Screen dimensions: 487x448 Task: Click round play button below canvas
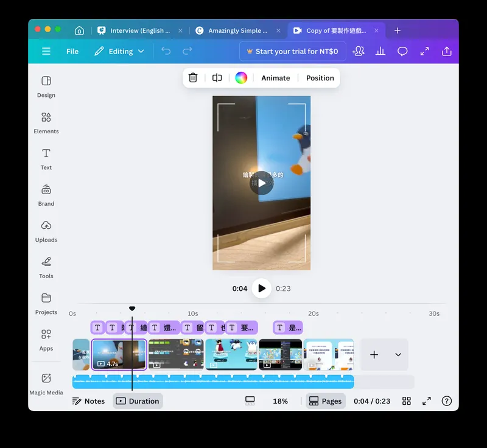tap(262, 289)
